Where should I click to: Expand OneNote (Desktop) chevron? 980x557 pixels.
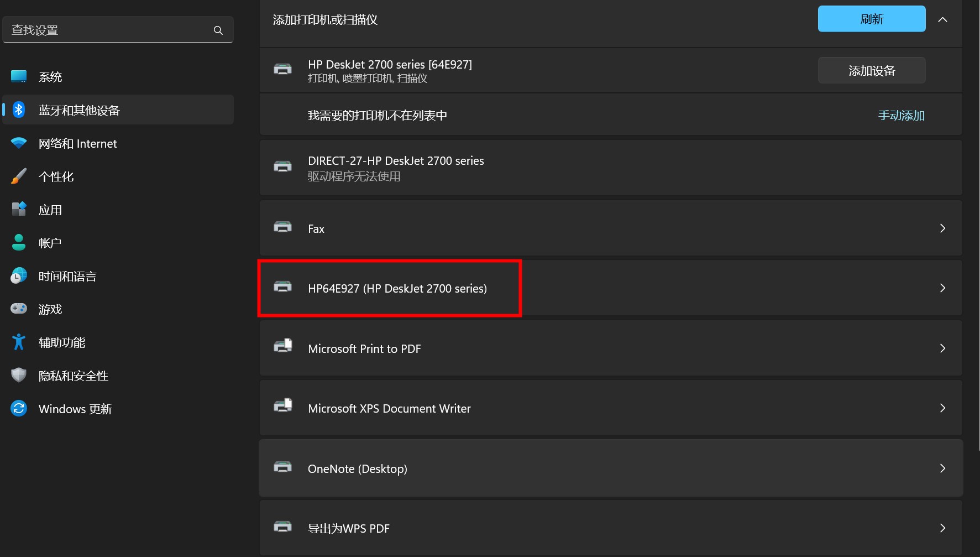(x=942, y=468)
